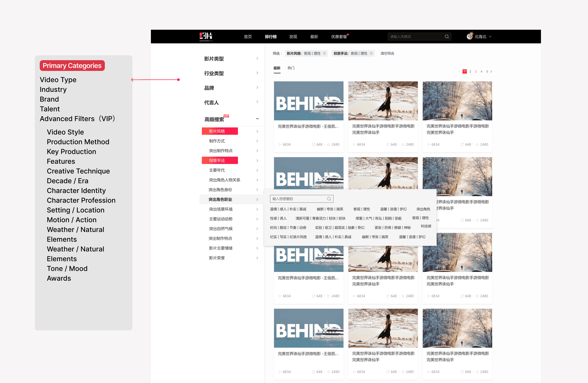Choose tag 突出角色 in popup
Image resolution: width=588 pixels, height=383 pixels.
pos(423,209)
